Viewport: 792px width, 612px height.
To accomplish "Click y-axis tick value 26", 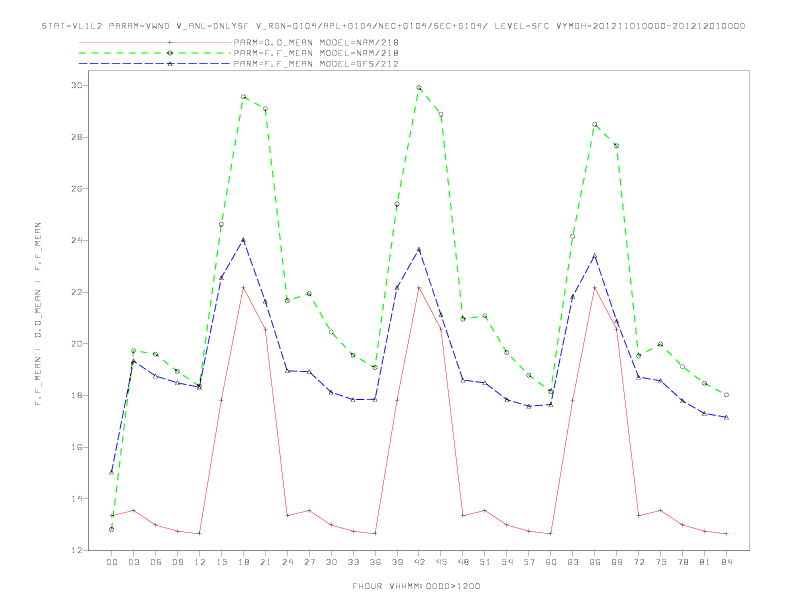I will (x=76, y=189).
